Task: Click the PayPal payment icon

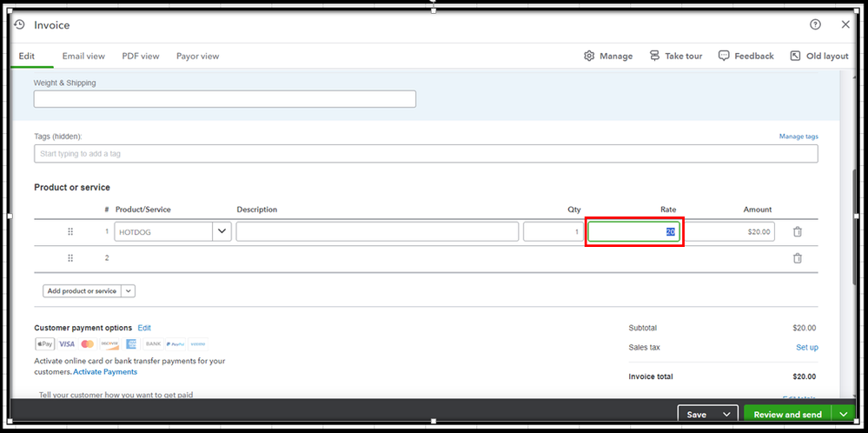Action: (x=176, y=343)
